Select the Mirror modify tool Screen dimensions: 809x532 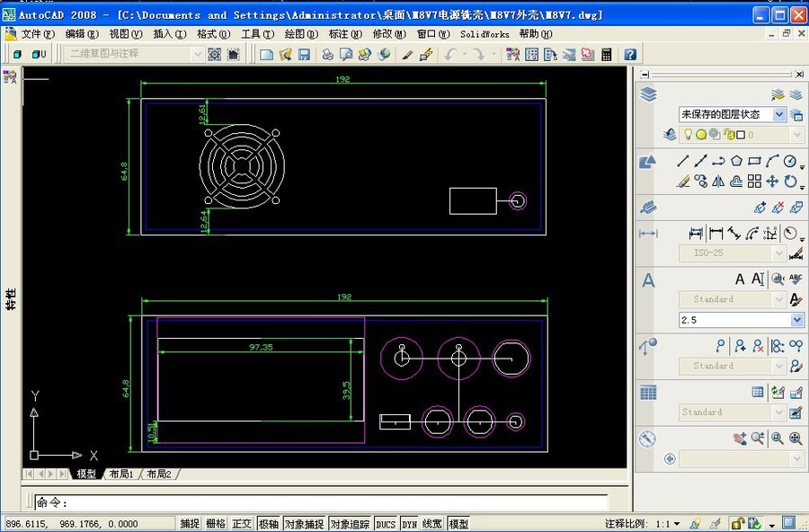click(x=718, y=182)
